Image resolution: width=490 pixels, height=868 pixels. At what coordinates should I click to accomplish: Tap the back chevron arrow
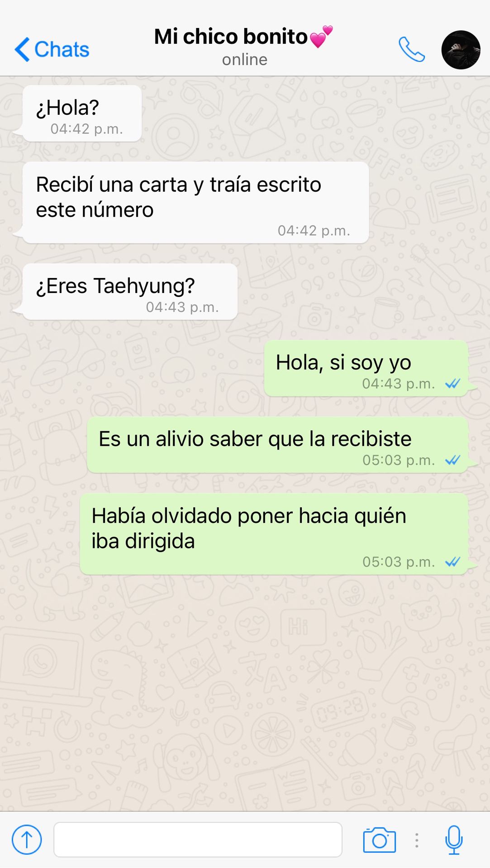22,49
